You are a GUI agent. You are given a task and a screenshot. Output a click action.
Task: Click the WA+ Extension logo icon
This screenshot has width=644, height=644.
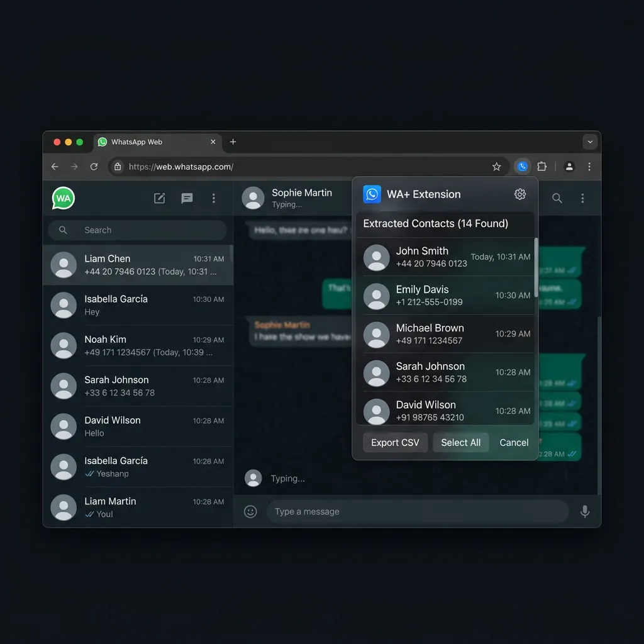[372, 194]
